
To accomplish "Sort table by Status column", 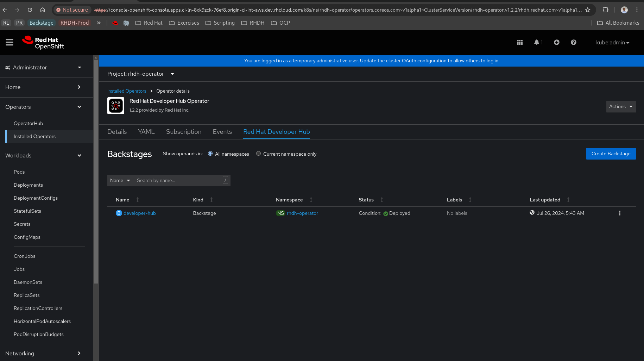I will 382,200.
